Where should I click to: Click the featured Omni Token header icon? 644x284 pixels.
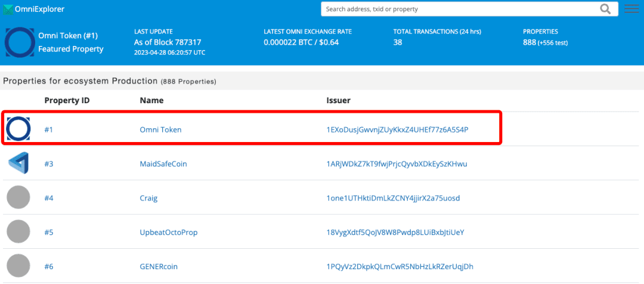point(20,42)
